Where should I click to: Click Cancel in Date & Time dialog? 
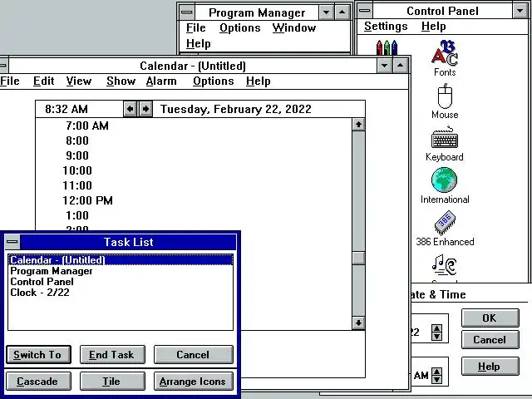click(490, 340)
